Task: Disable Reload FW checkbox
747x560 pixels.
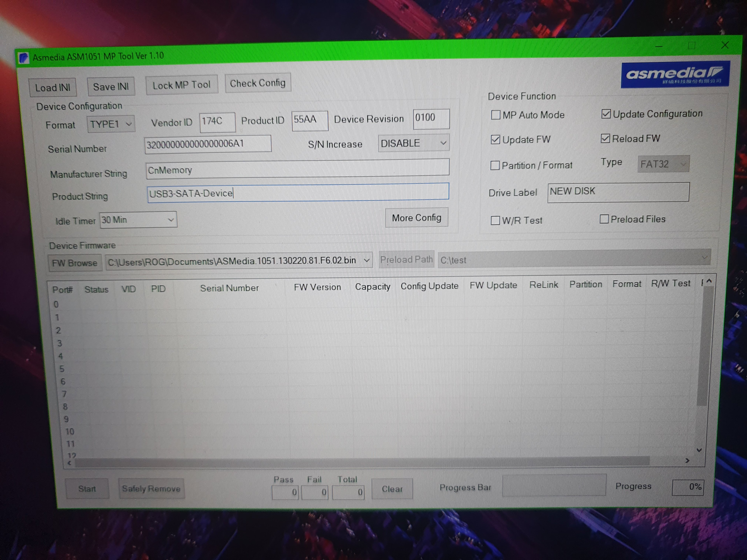Action: (605, 138)
